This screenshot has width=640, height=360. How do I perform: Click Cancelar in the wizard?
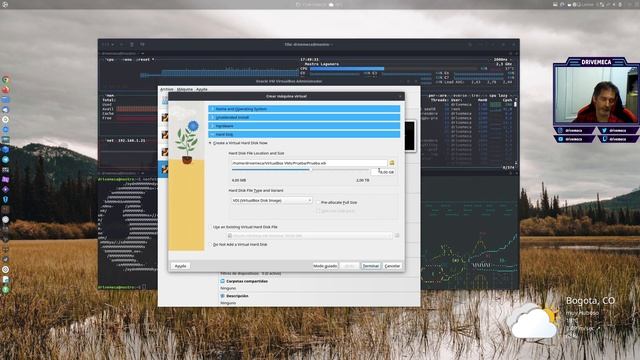392,266
